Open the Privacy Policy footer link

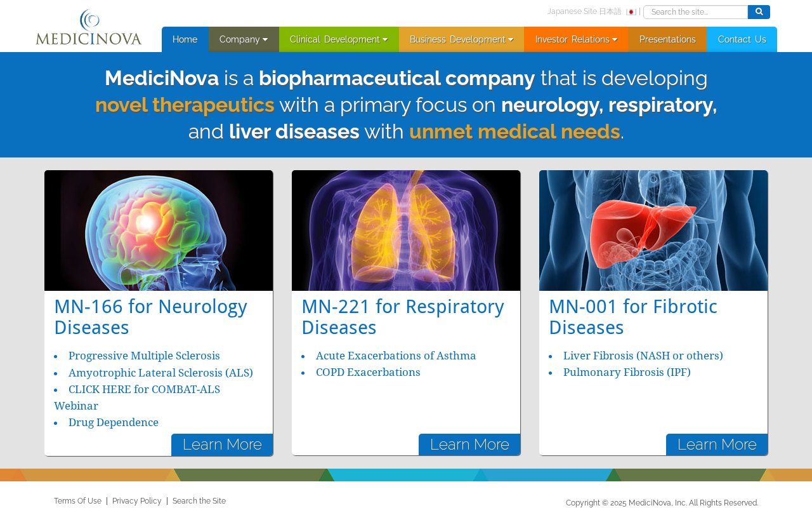[137, 501]
